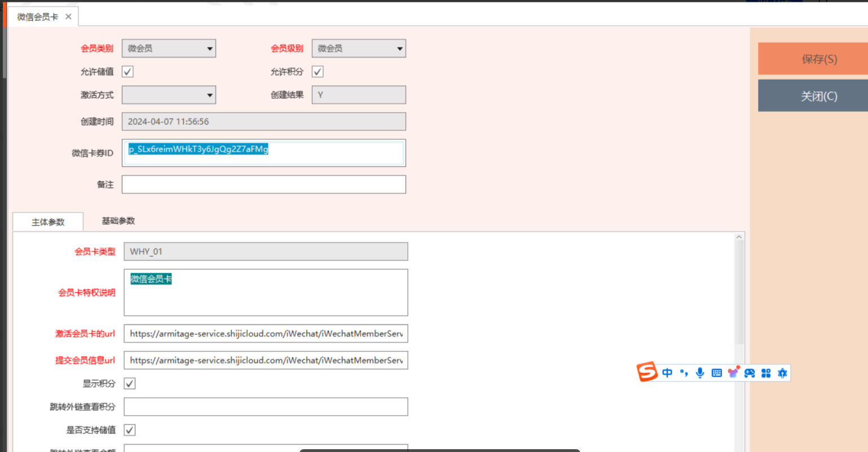Switch to the 基础参数 tab
The image size is (868, 452).
[x=118, y=221]
